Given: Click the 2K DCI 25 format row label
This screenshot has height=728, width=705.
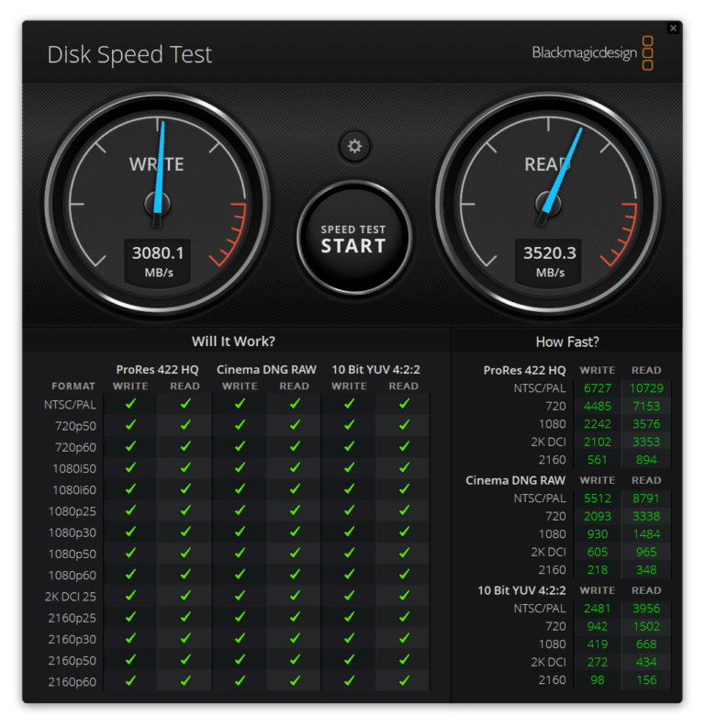Looking at the screenshot, I should pos(71,597).
